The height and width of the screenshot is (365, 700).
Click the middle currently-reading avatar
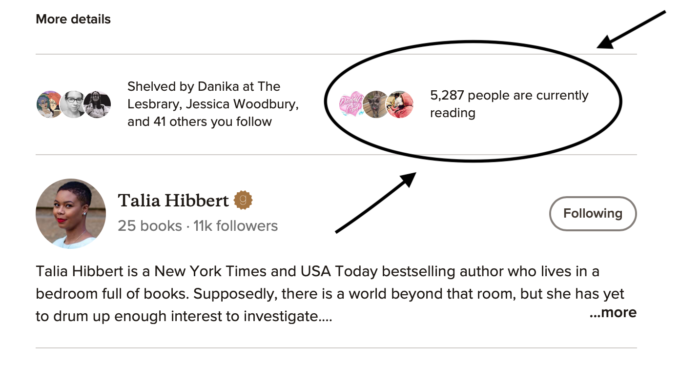375,104
